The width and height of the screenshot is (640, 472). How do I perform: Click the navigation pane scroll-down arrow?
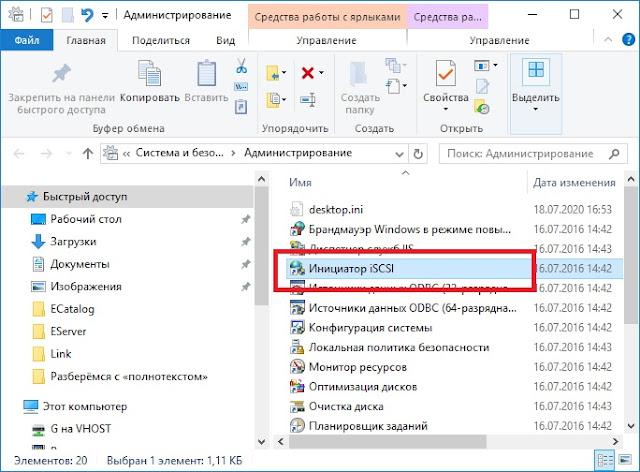[x=262, y=441]
